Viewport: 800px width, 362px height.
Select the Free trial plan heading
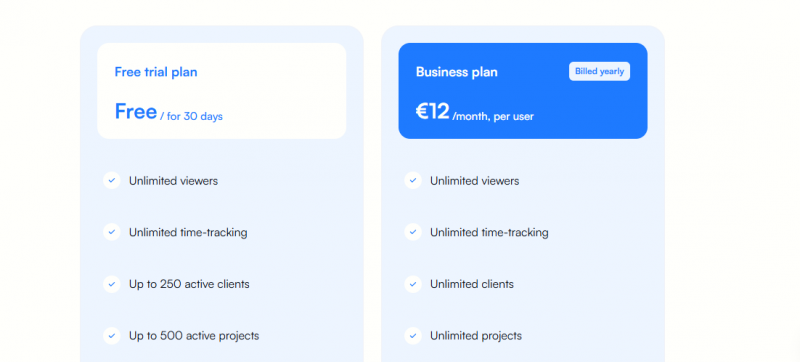tap(156, 72)
